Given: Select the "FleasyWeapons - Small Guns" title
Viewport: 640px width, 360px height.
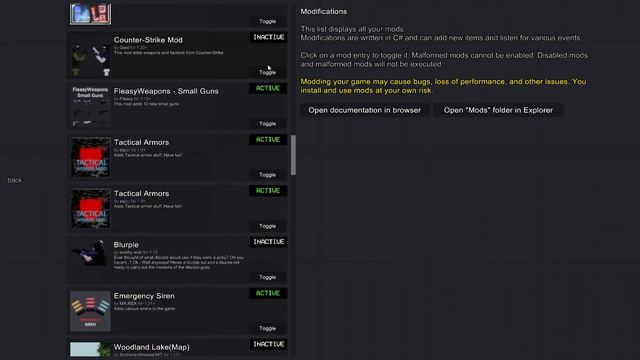Looking at the screenshot, I should click(x=166, y=91).
